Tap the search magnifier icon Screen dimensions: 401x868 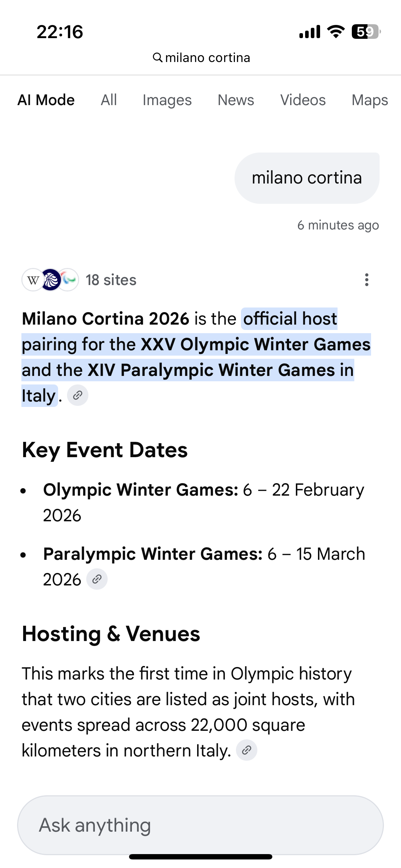158,57
